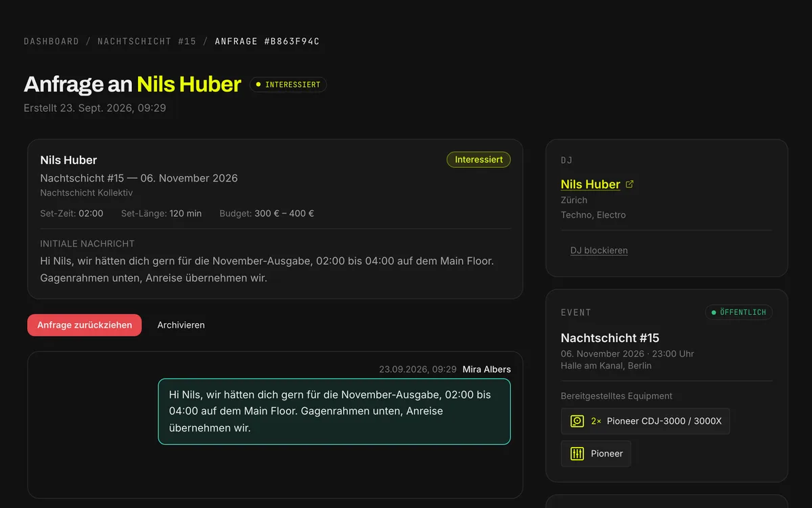812x508 pixels.
Task: Click Erstellt 23. Sept. 2026, 09:29 text
Action: point(95,108)
